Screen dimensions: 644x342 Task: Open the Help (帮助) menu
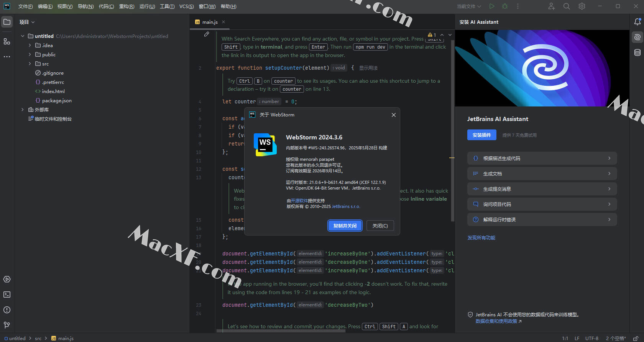click(x=228, y=6)
